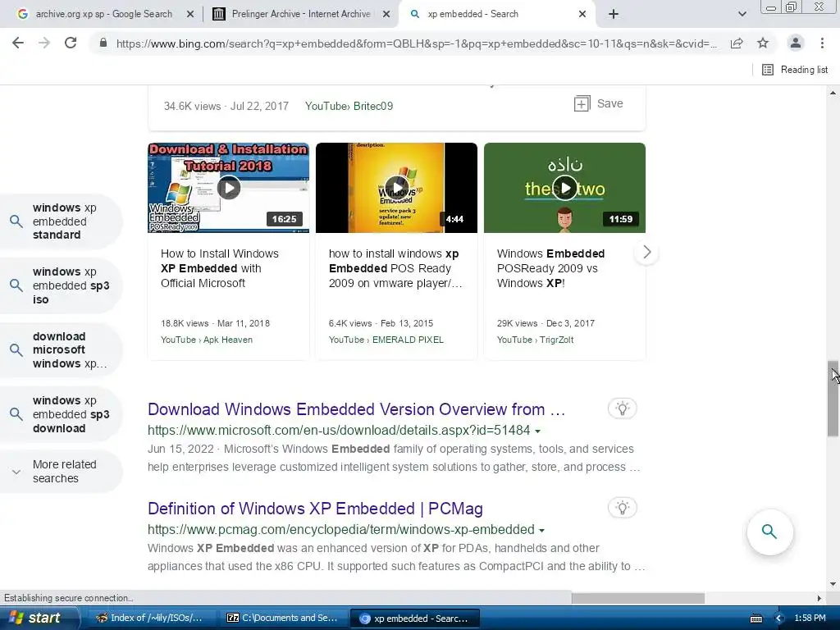Open the Chrome profile avatar
The width and height of the screenshot is (840, 630).
[x=796, y=43]
